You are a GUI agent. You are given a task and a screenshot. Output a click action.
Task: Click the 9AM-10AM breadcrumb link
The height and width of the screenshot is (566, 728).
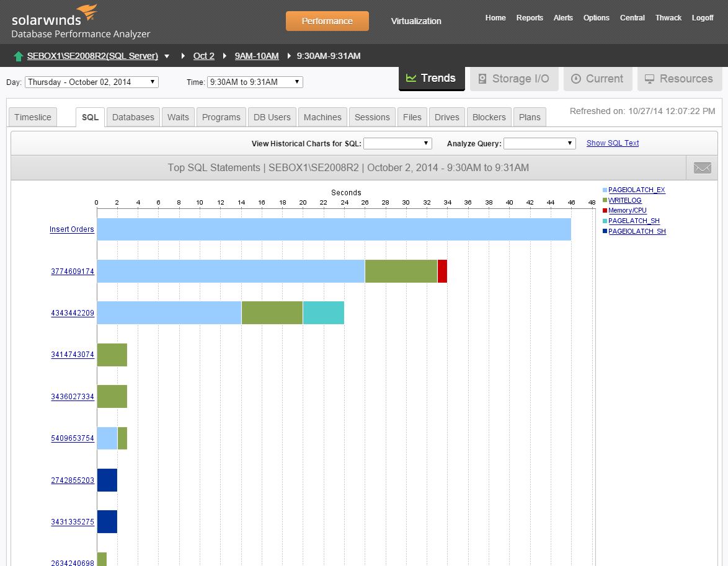click(257, 56)
